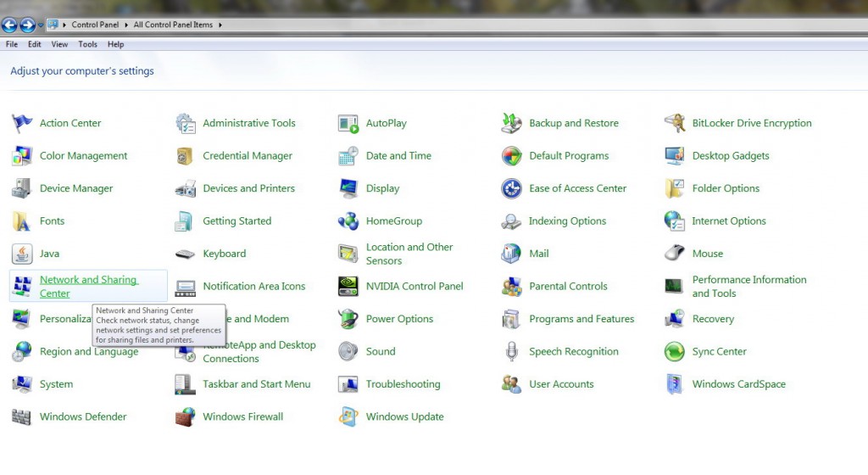Viewport: 868px width, 475px height.
Task: Open the Edit menu
Action: click(34, 44)
